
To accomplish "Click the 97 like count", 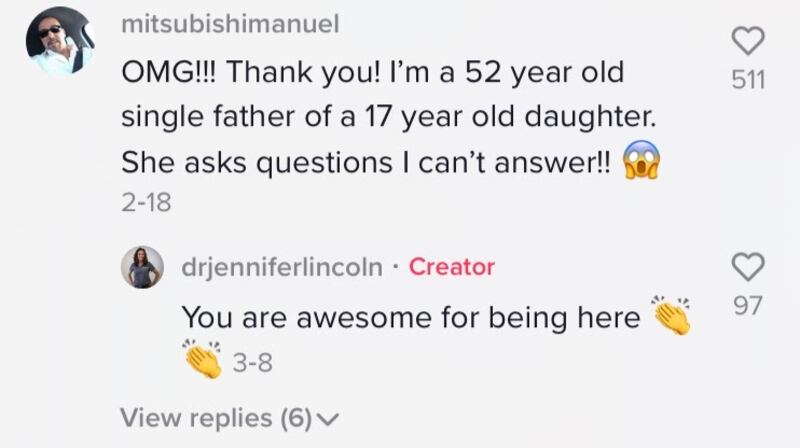I will click(748, 305).
